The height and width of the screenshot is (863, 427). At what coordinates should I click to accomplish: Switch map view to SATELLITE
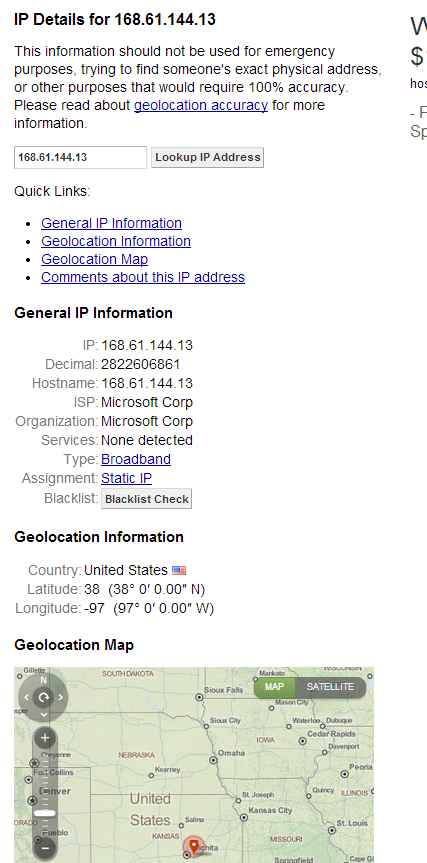[330, 687]
